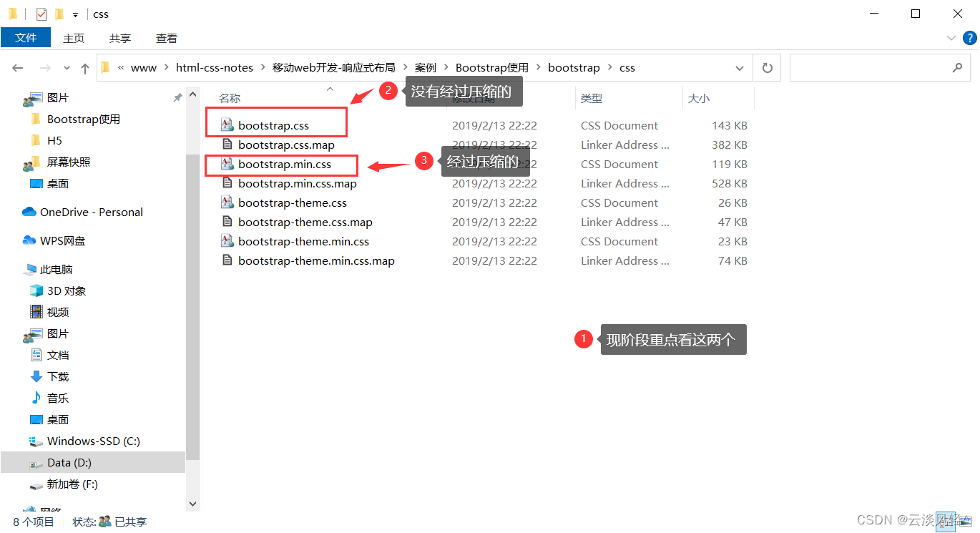Open the Bootstrap使用 quick access folder
This screenshot has height=533, width=980.
(x=83, y=119)
